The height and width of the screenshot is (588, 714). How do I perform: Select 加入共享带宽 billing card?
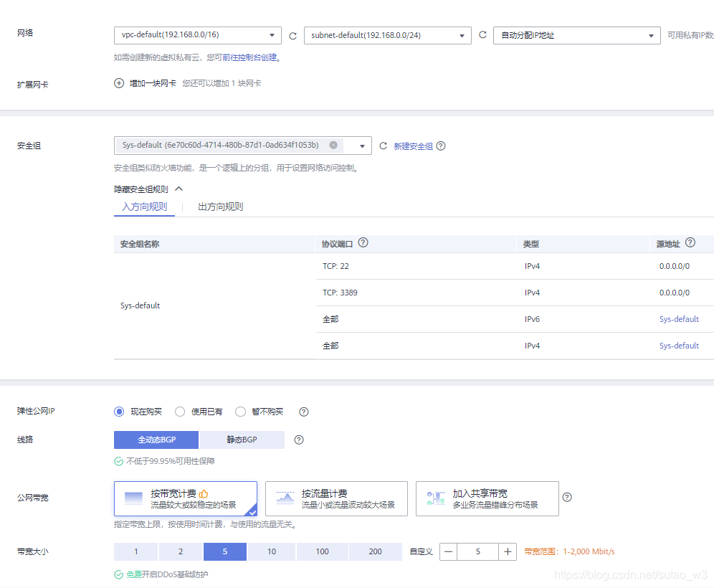click(x=487, y=499)
